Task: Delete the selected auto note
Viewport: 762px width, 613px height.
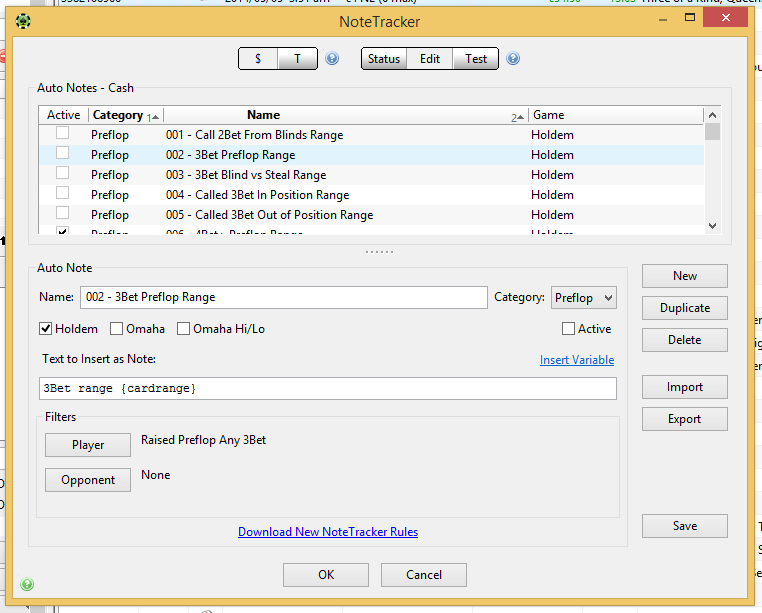Action: click(685, 340)
